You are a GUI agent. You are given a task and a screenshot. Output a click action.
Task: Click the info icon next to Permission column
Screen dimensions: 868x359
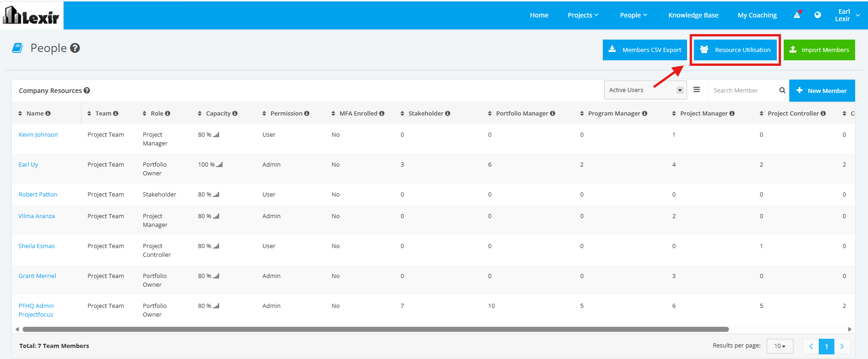tap(307, 113)
